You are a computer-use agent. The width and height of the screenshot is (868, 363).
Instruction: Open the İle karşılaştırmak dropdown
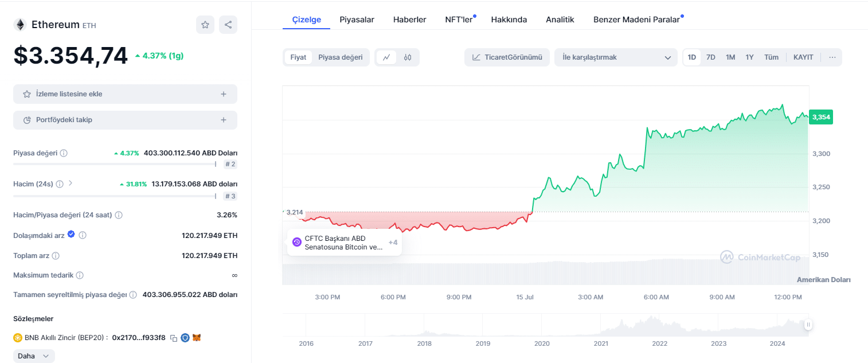[616, 57]
